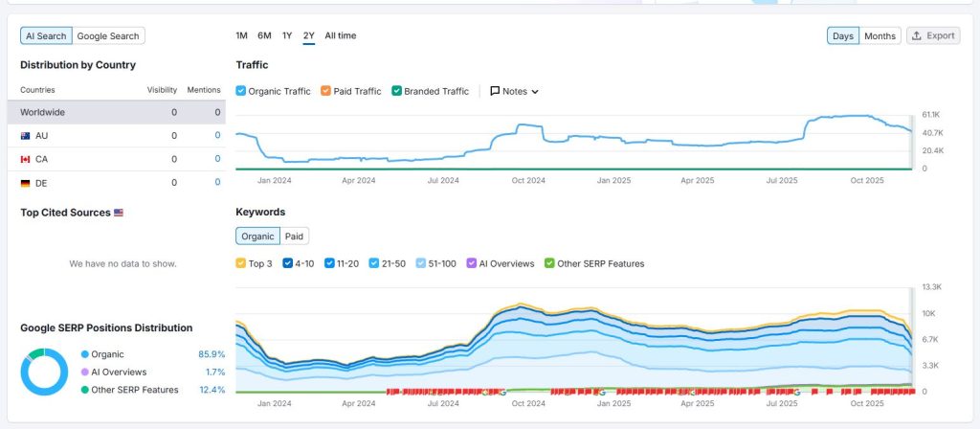
Task: Click US flag beside Top Cited Sources
Action: (x=119, y=213)
